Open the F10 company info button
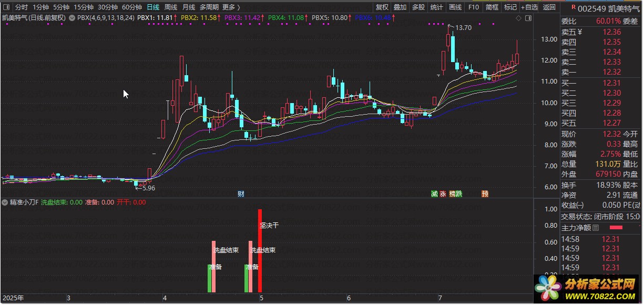Screen dimensions: 644x305 point(473,7)
